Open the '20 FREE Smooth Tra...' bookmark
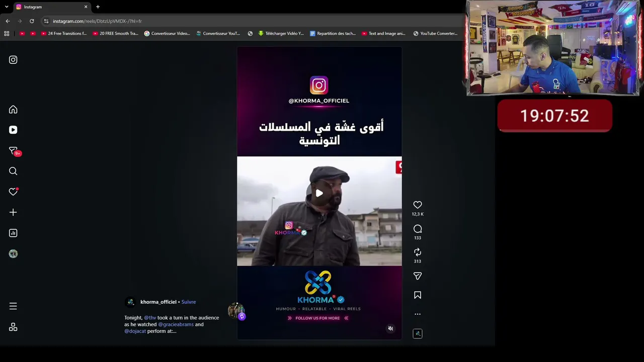This screenshot has height=362, width=644. point(116,34)
